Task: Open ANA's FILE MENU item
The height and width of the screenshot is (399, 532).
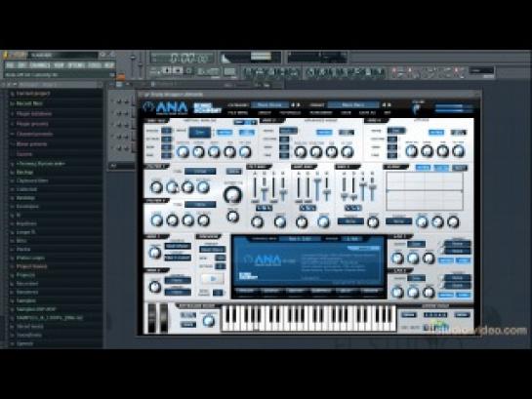Action: (238, 113)
